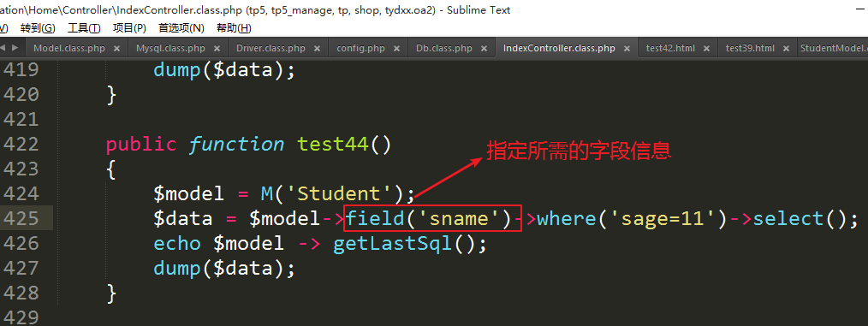Close the Db.class.php tab

tap(485, 49)
